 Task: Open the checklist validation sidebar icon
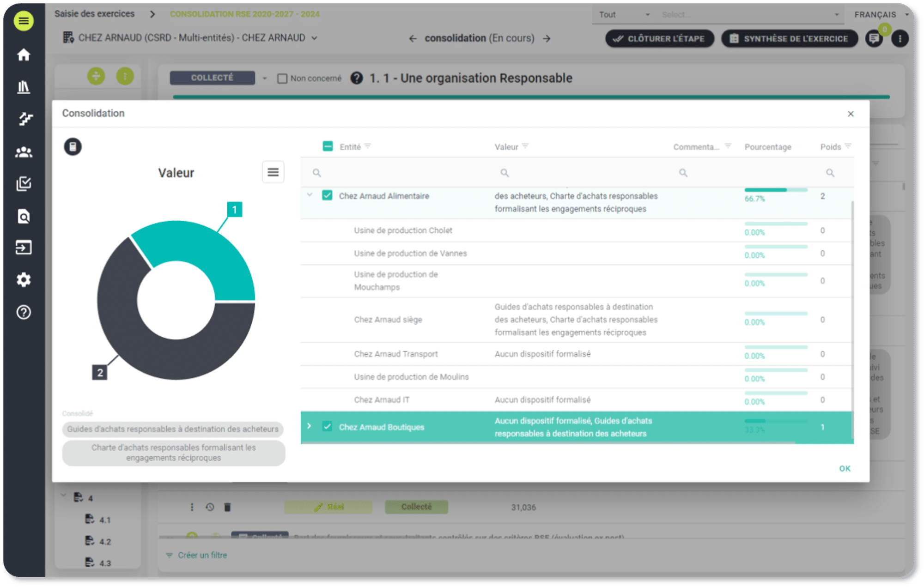coord(24,184)
